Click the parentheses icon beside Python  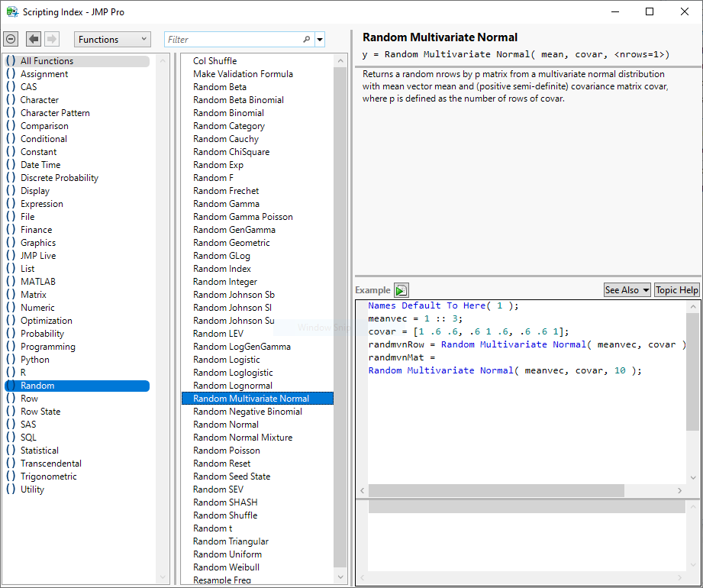tap(11, 360)
